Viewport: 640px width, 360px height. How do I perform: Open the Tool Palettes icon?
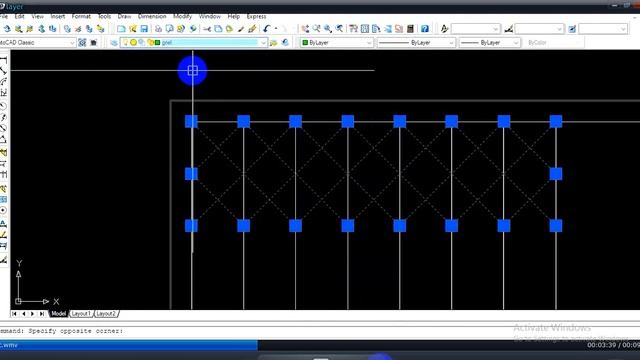tap(376, 29)
